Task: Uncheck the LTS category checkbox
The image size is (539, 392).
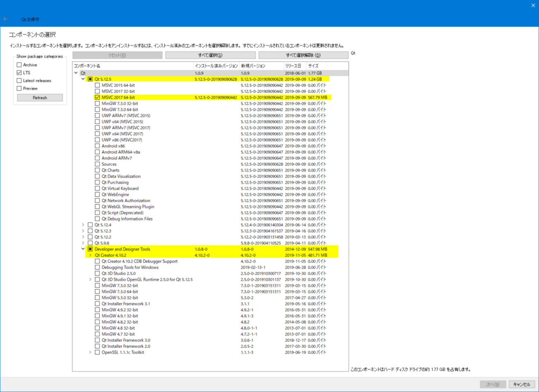Action: (x=19, y=73)
